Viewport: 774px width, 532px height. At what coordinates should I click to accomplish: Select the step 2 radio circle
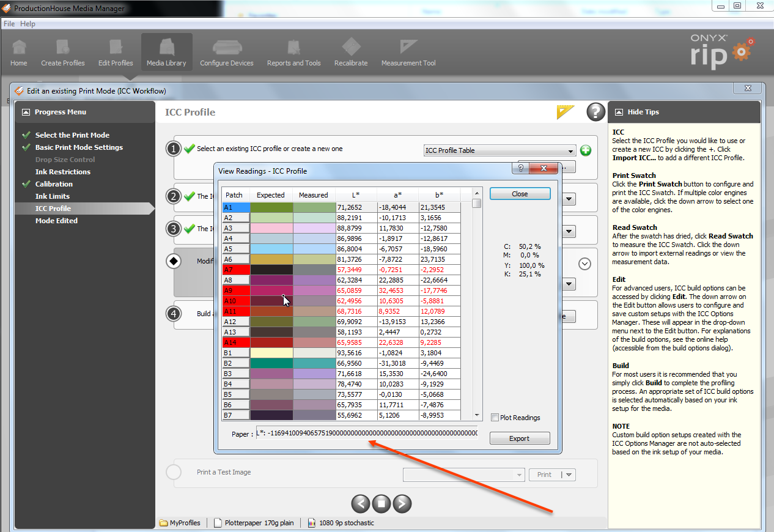click(x=175, y=196)
